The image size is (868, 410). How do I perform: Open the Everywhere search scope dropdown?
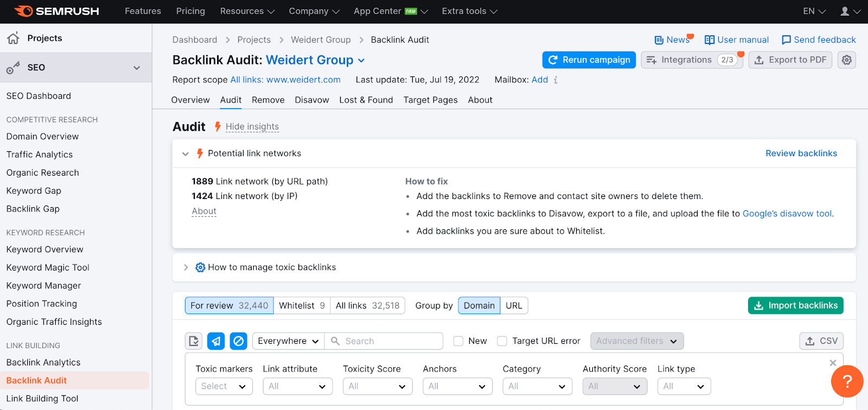288,341
